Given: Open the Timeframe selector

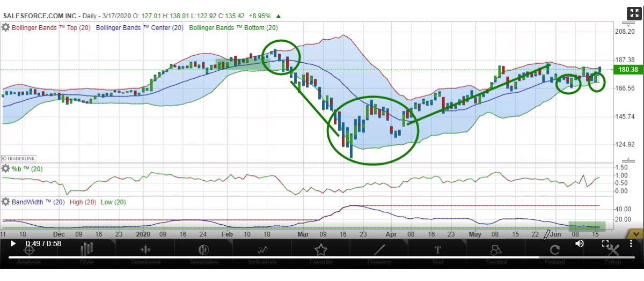Looking at the screenshot, I should pyautogui.click(x=144, y=254).
